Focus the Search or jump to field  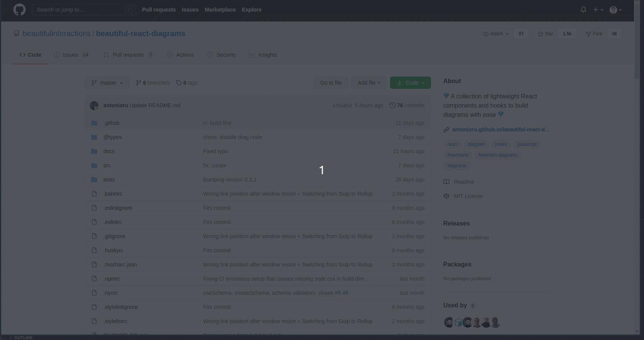pos(84,10)
